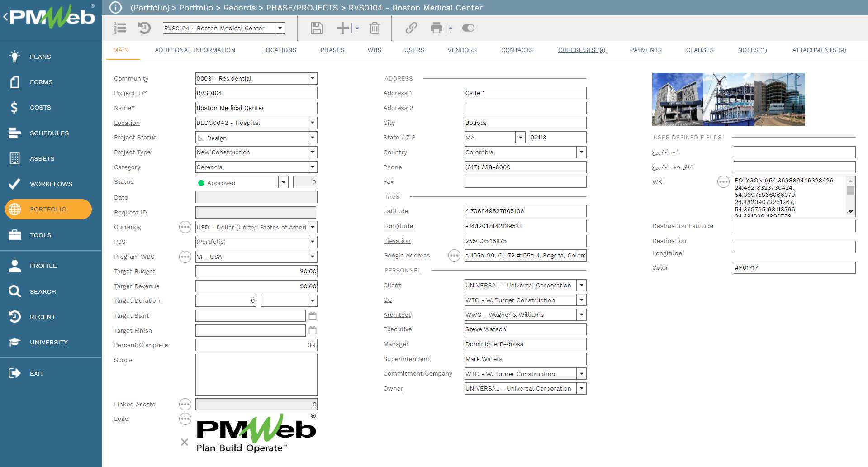This screenshot has width=868, height=467.
Task: Click the Color field #F61717
Action: point(794,267)
